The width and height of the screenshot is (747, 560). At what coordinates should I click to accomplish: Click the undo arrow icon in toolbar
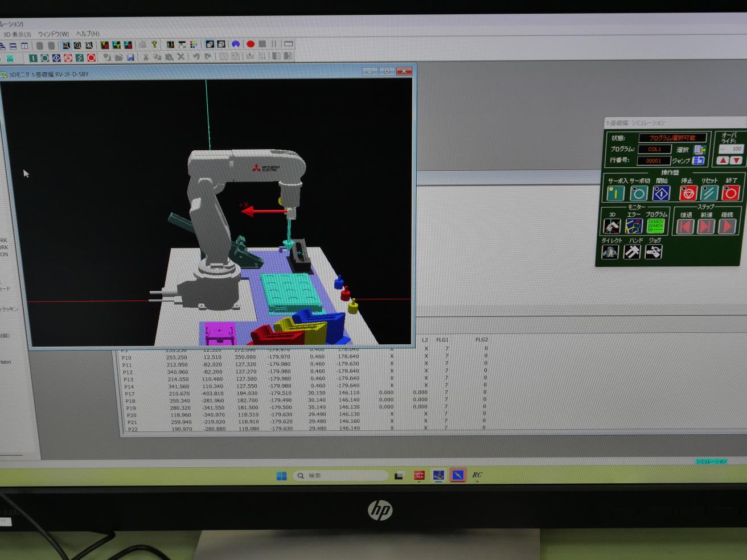[196, 56]
